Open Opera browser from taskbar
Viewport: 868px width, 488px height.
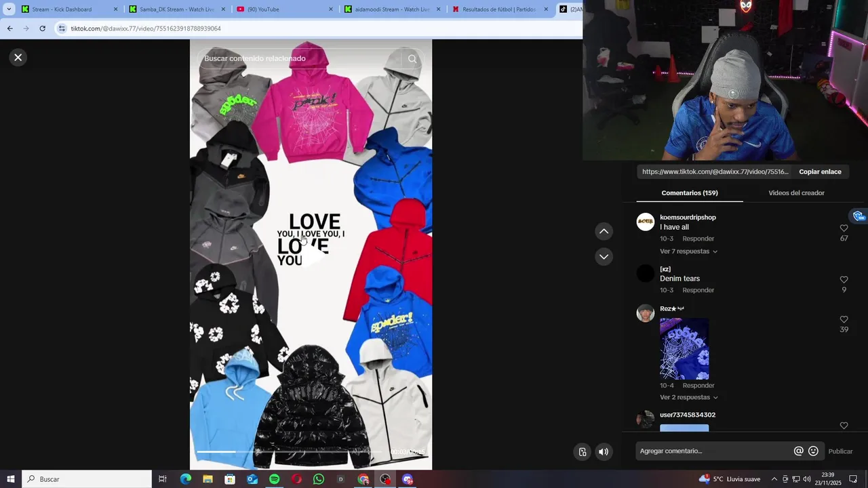tap(296, 479)
